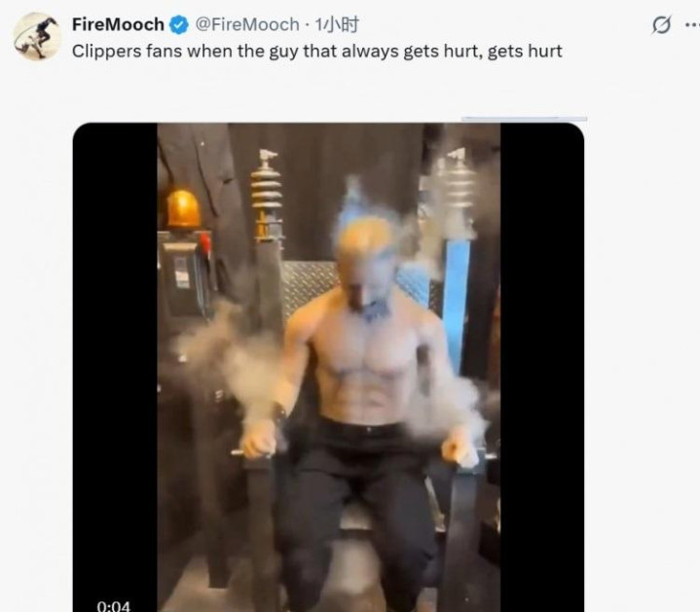The image size is (700, 612).
Task: Open the Grok slashed-circle icon
Action: (x=661, y=25)
